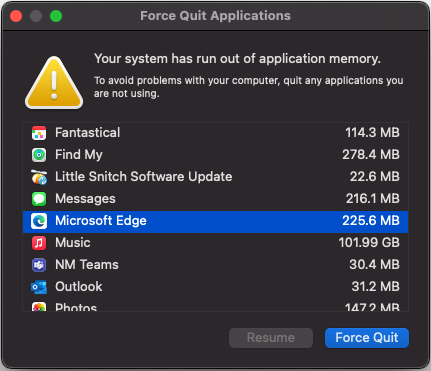Select Music using 101.99 GB
The width and height of the screenshot is (431, 371).
[x=215, y=243]
